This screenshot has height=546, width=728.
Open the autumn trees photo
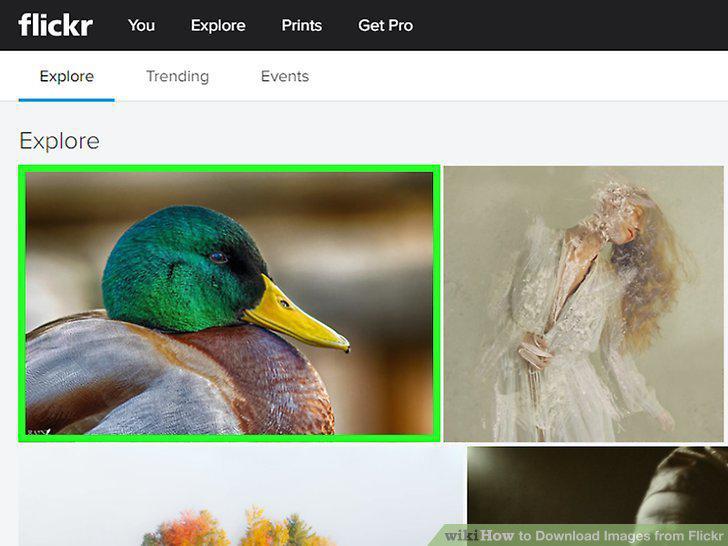(x=242, y=496)
